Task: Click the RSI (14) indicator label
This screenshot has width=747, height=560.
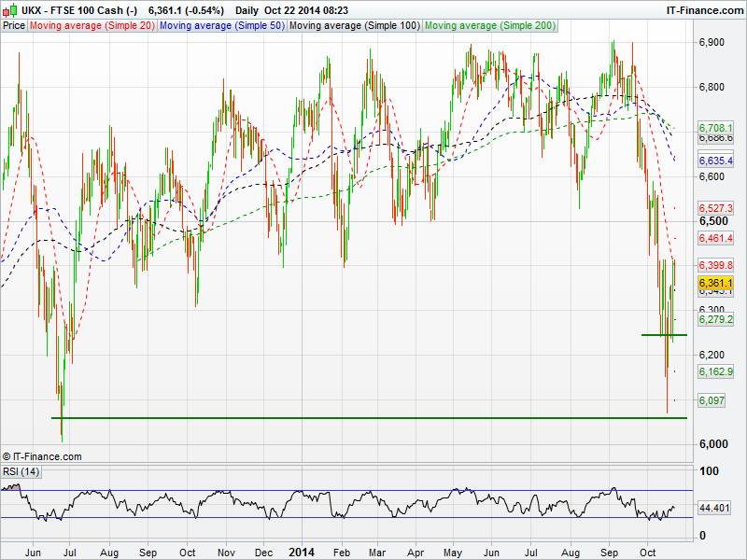Action: coord(20,471)
